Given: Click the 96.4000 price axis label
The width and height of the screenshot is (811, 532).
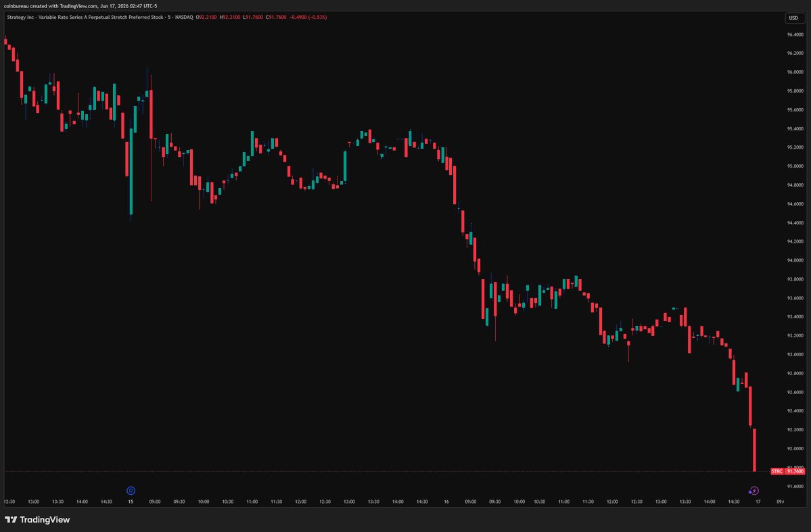Looking at the screenshot, I should coord(795,34).
